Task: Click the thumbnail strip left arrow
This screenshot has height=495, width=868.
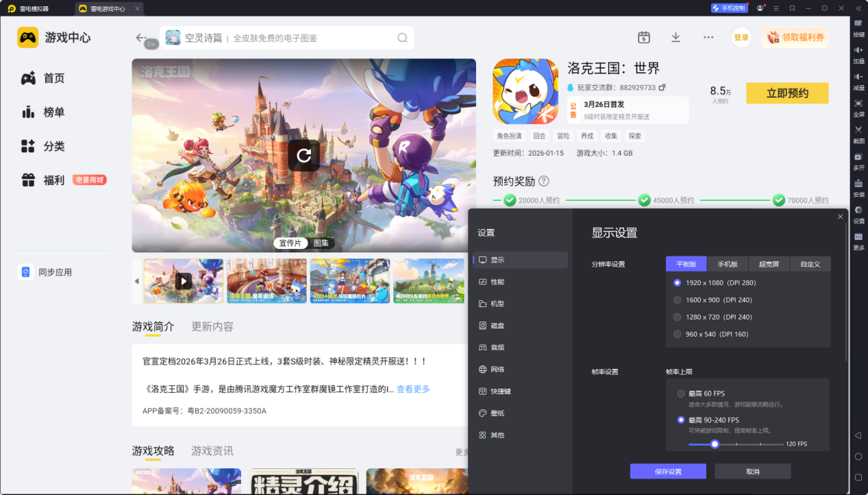Action: coord(136,281)
